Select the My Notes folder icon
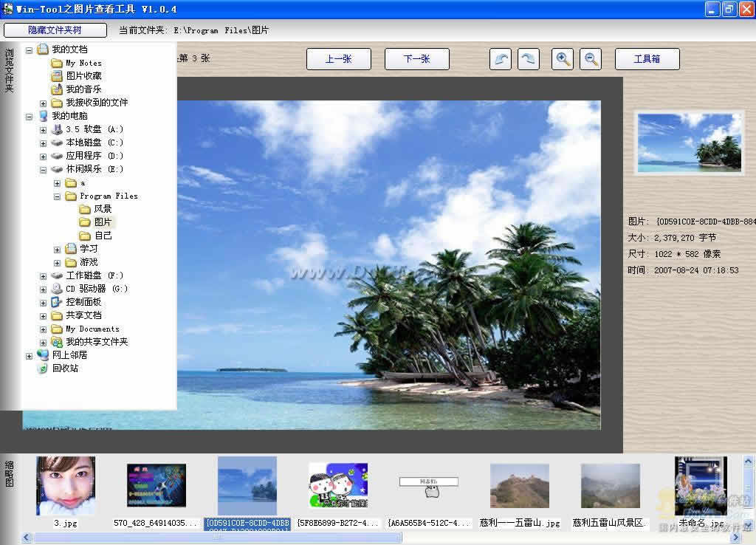 [57, 64]
